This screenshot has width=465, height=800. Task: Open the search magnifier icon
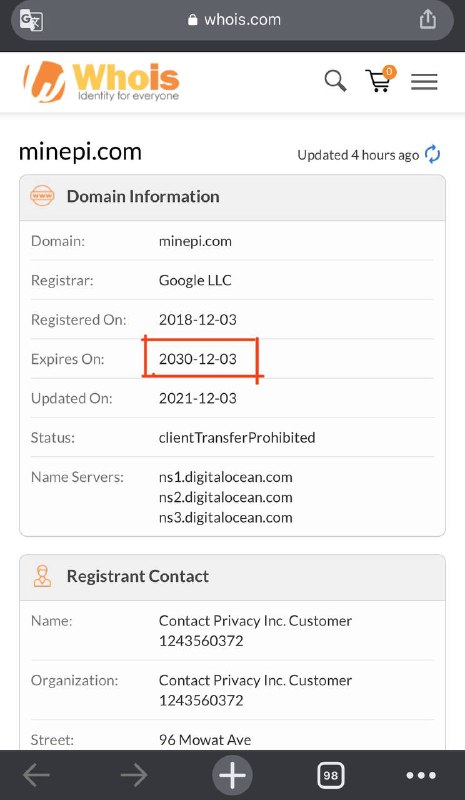point(335,81)
